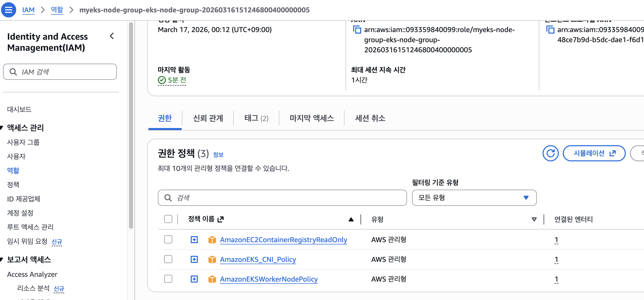Click the sidebar vertical scrollbar

[131, 126]
